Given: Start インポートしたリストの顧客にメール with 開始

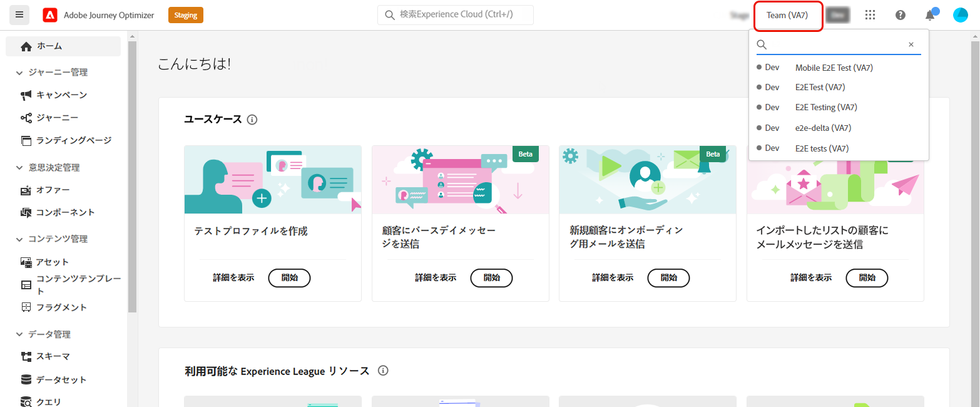Looking at the screenshot, I should 867,277.
